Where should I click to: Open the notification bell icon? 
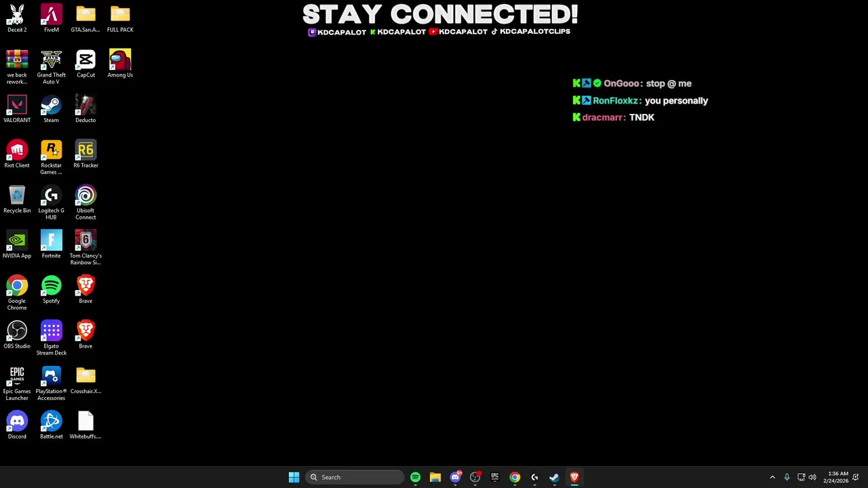pyautogui.click(x=856, y=477)
